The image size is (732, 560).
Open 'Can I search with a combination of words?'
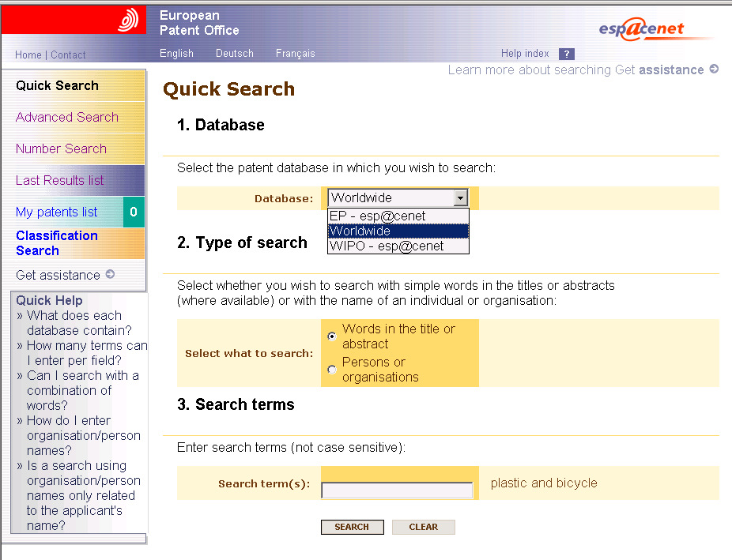(83, 390)
